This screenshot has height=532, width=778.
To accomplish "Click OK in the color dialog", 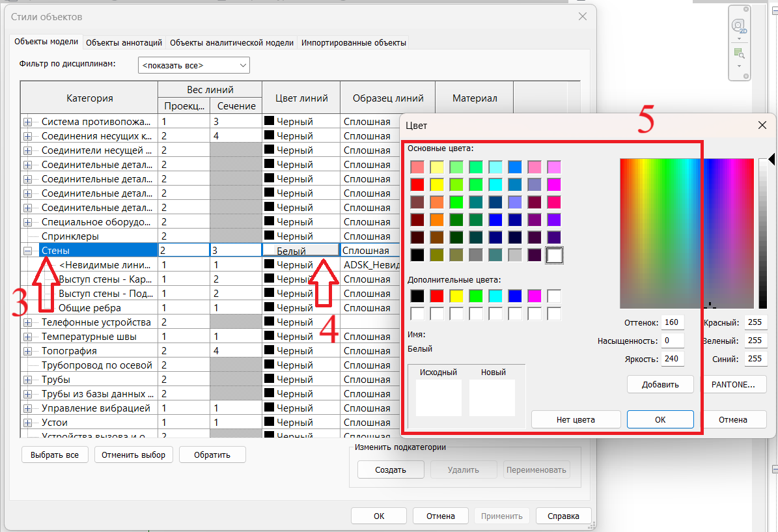I will coord(660,419).
